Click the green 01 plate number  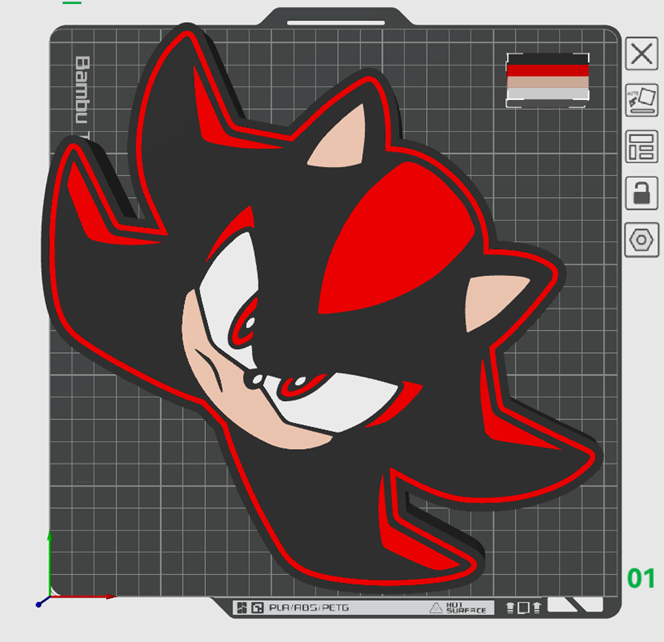(640, 578)
